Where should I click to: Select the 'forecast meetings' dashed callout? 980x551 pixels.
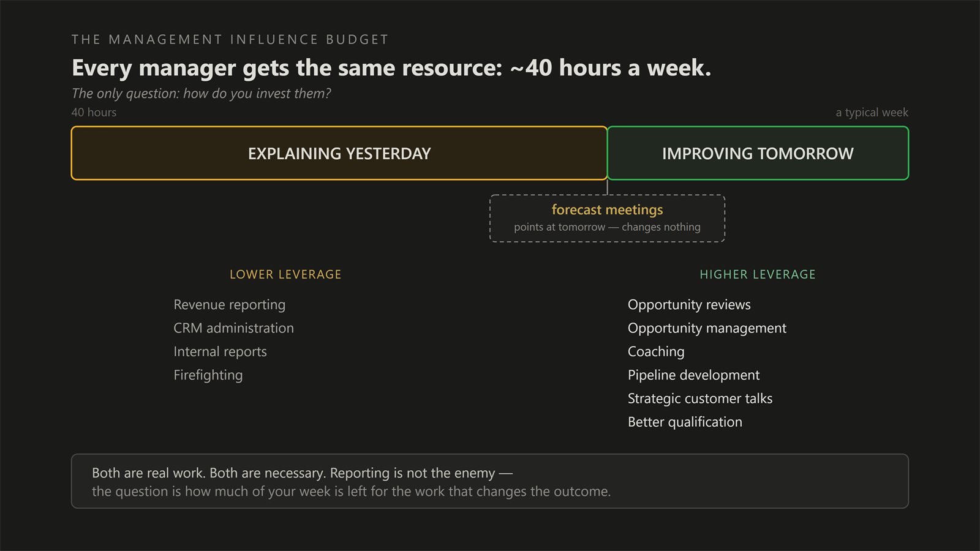point(607,219)
